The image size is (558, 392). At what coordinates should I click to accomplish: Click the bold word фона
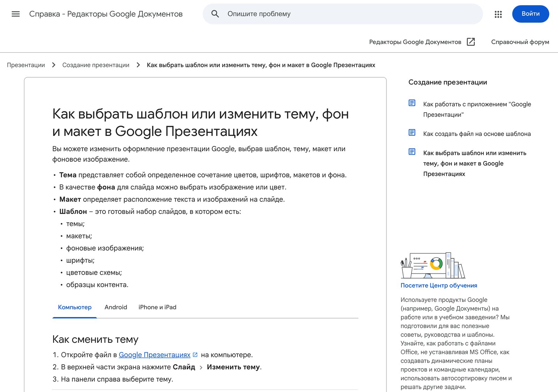[x=106, y=187]
